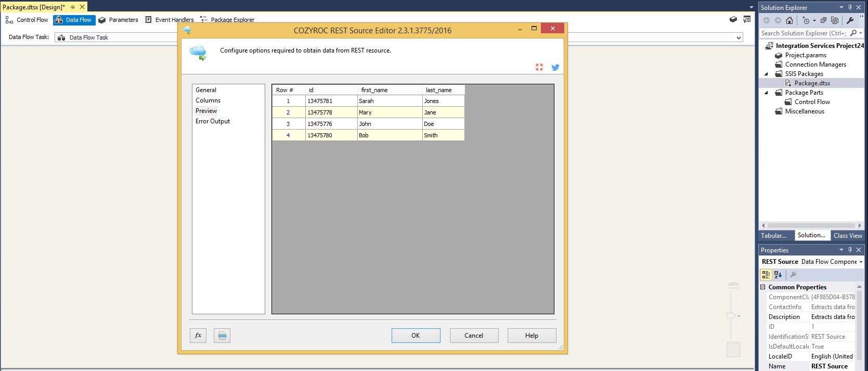Switch to the Control Flow tab
The width and height of the screenshot is (868, 371).
point(27,20)
